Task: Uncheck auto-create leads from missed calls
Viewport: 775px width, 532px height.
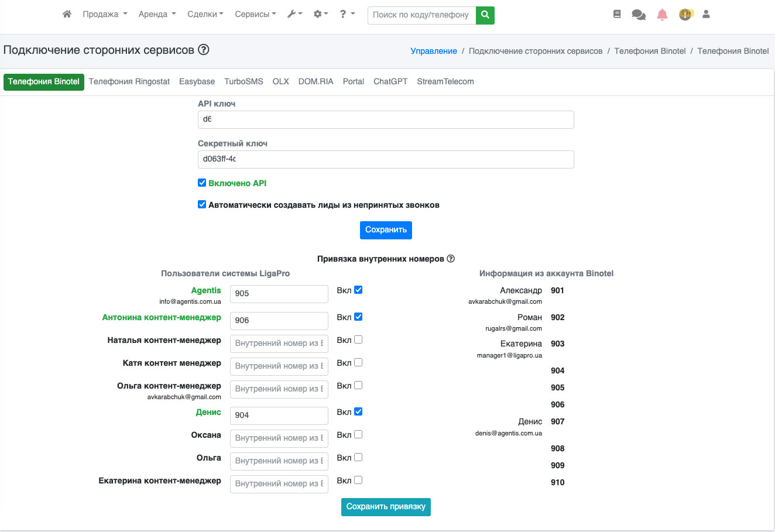Action: (x=202, y=205)
